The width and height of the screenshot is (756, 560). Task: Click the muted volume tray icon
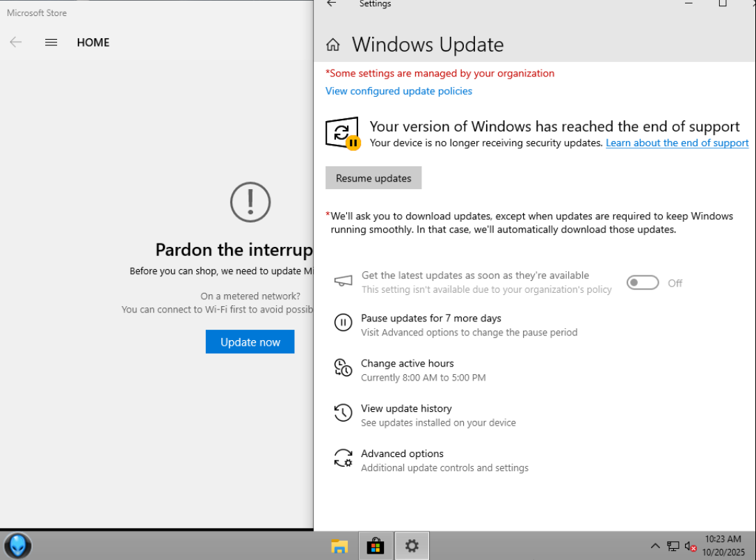coord(691,547)
